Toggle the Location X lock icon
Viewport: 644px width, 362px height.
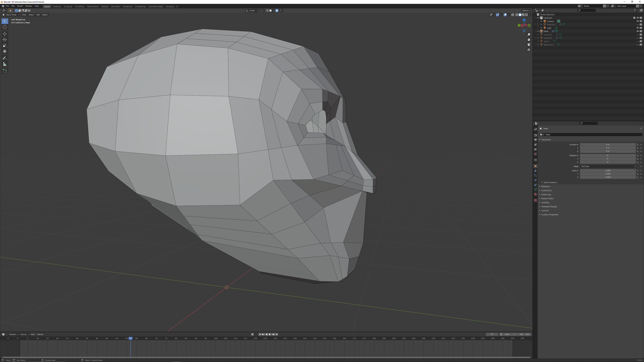pos(637,145)
